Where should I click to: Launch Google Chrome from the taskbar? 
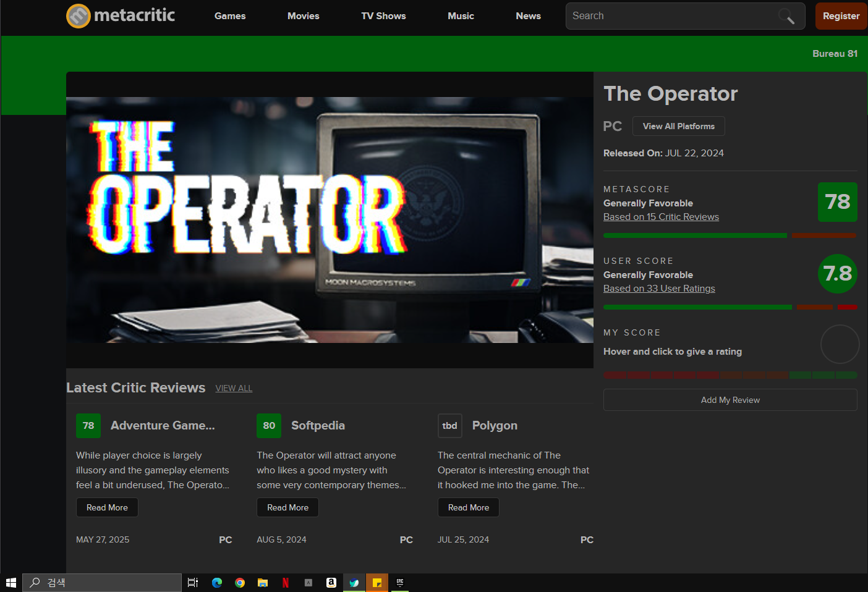point(240,583)
